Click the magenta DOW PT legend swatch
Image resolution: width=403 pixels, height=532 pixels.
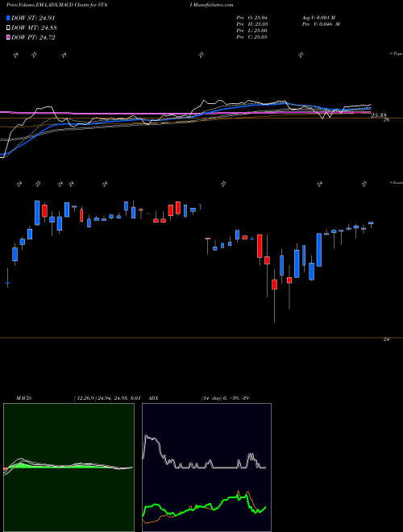coord(8,37)
